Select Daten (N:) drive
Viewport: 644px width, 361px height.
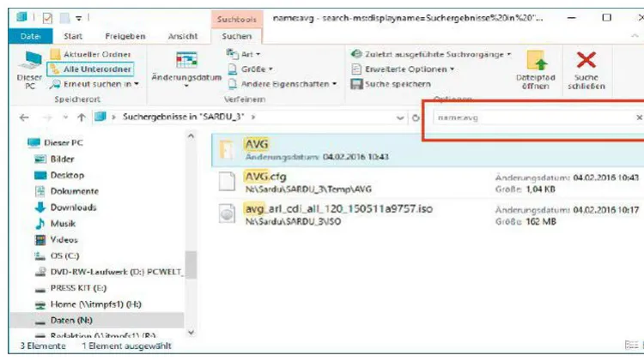pos(97,320)
